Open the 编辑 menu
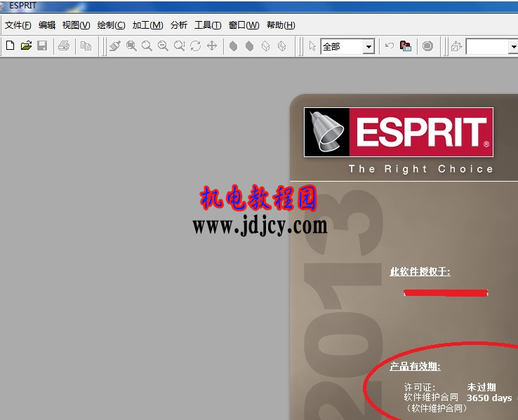The width and height of the screenshot is (518, 420). pyautogui.click(x=47, y=25)
